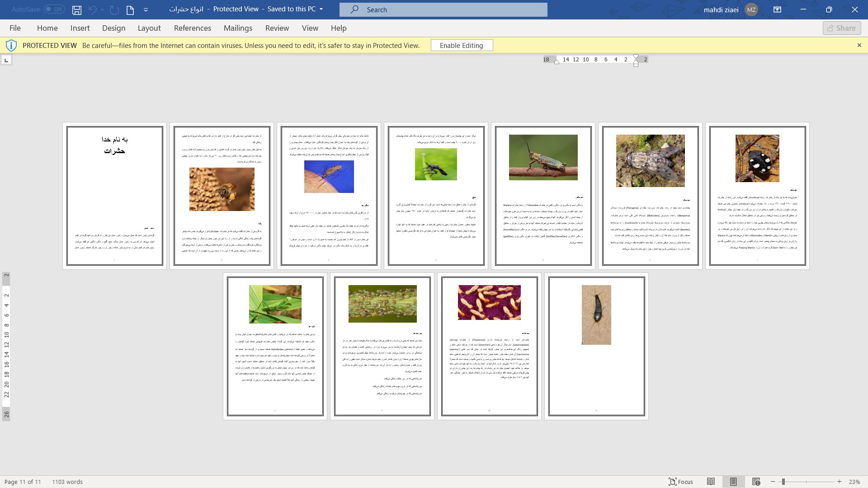Click the Redo icon

(x=114, y=9)
